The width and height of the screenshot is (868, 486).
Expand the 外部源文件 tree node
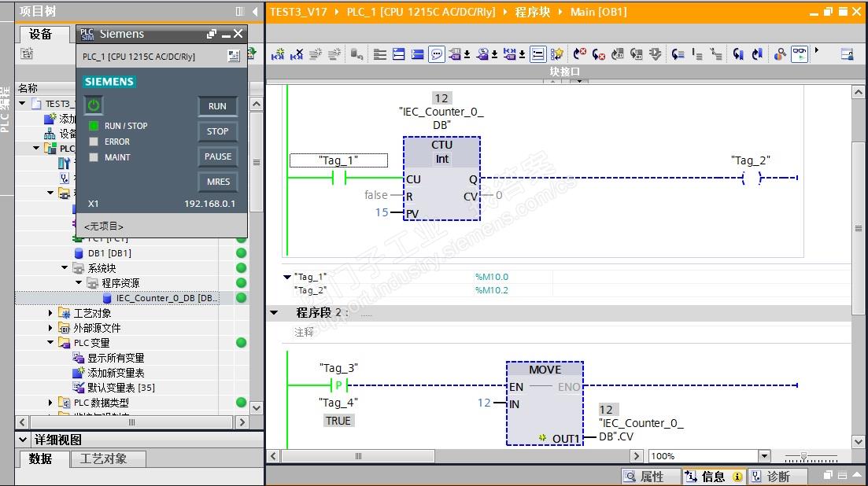50,328
